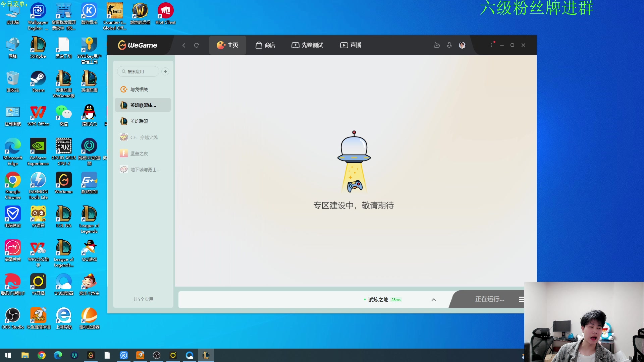Screen dimensions: 644x362
Task: Click the refresh page icon
Action: (197, 45)
